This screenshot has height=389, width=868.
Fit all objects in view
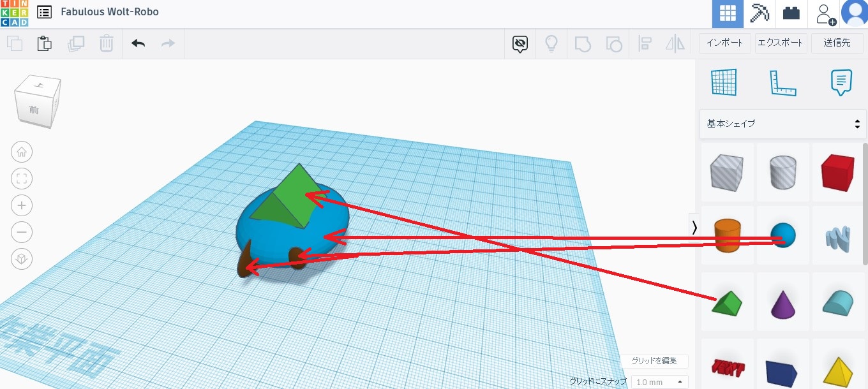click(x=22, y=179)
